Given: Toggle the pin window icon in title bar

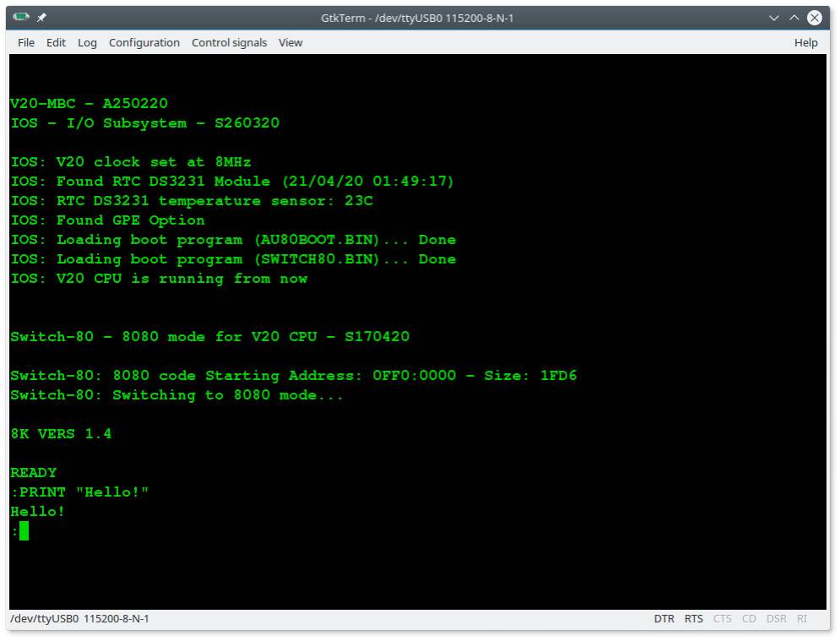Looking at the screenshot, I should (x=41, y=18).
